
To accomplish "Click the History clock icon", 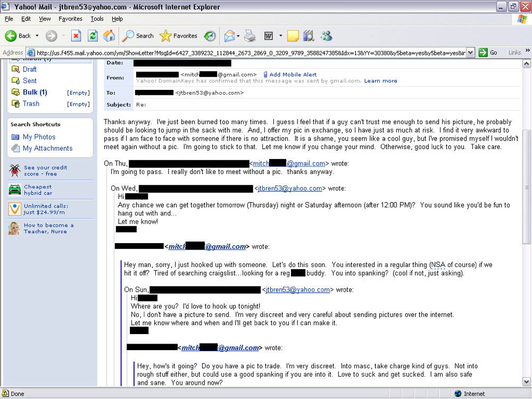I will pyautogui.click(x=210, y=36).
